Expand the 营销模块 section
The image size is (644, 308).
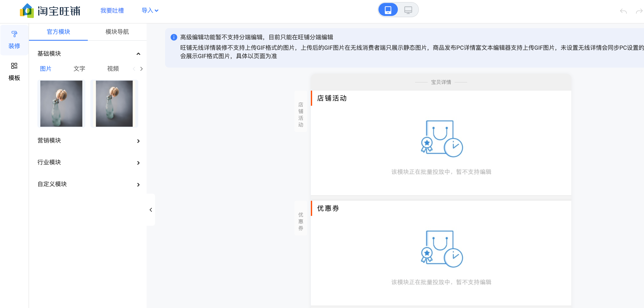click(x=89, y=141)
